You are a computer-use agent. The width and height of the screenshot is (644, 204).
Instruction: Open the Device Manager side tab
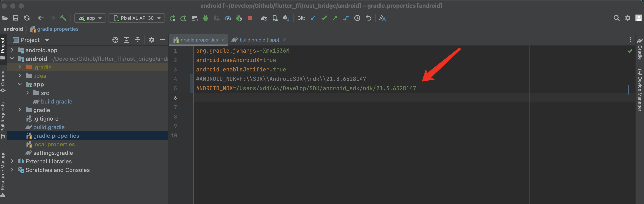point(640,90)
